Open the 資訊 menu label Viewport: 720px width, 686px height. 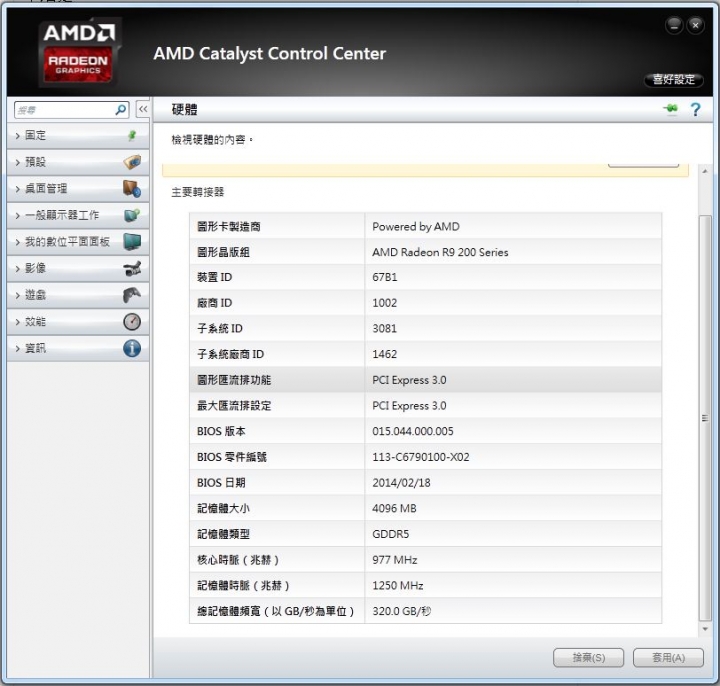pyautogui.click(x=35, y=348)
